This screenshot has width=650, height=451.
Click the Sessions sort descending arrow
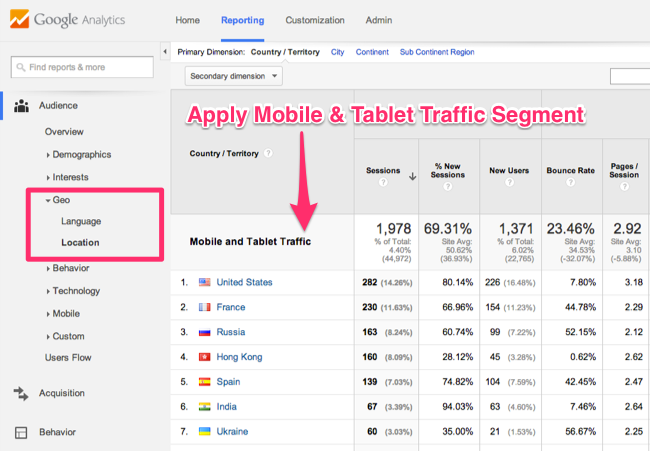coord(412,177)
